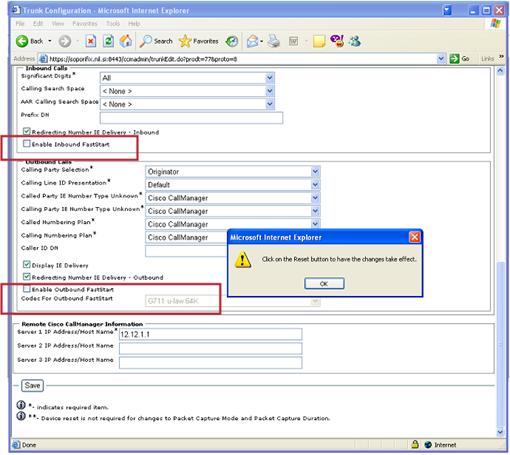Click IE icon in the title bar
510x455 pixels.
coord(16,10)
